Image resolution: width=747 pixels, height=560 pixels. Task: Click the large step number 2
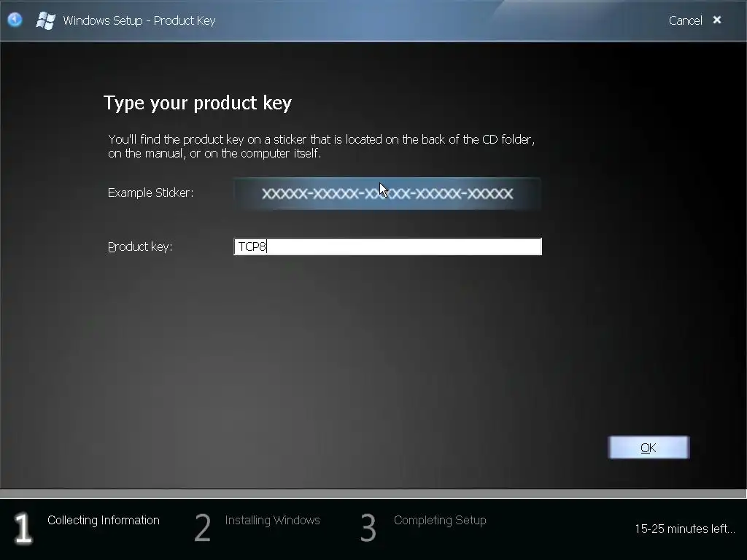(x=203, y=528)
